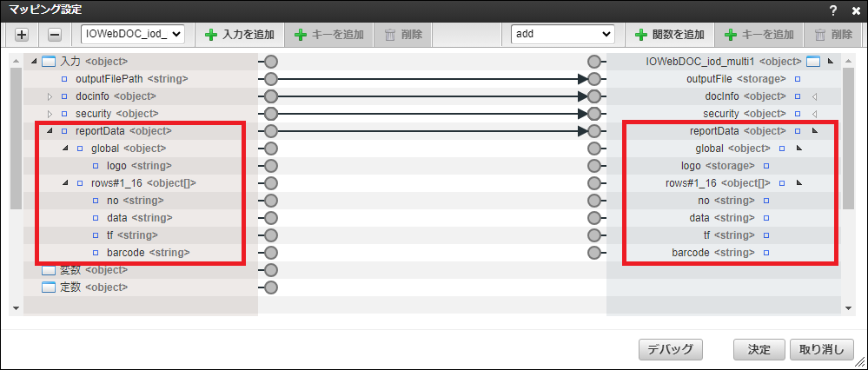
Task: Open the IOWebDOC_iod_ input dropdown
Action: [132, 34]
